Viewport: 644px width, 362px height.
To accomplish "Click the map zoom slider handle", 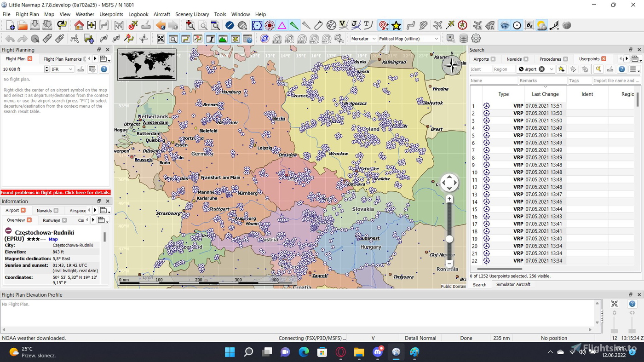I will pos(449,239).
